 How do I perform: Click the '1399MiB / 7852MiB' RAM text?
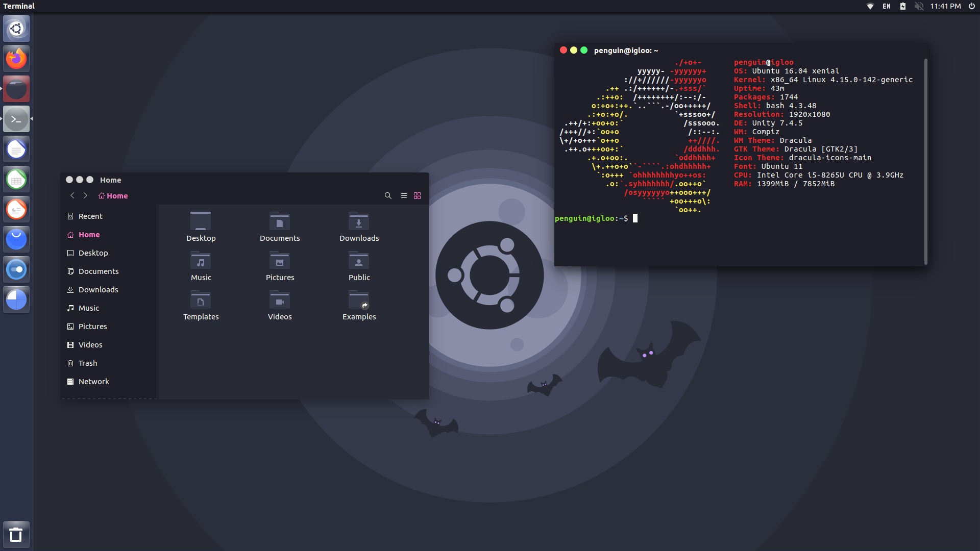click(x=796, y=184)
